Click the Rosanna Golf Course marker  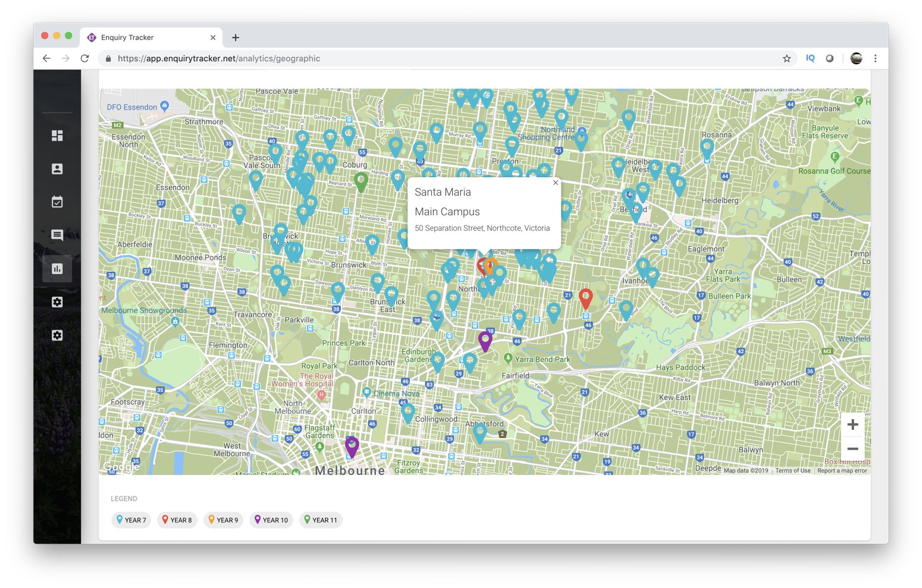(835, 157)
